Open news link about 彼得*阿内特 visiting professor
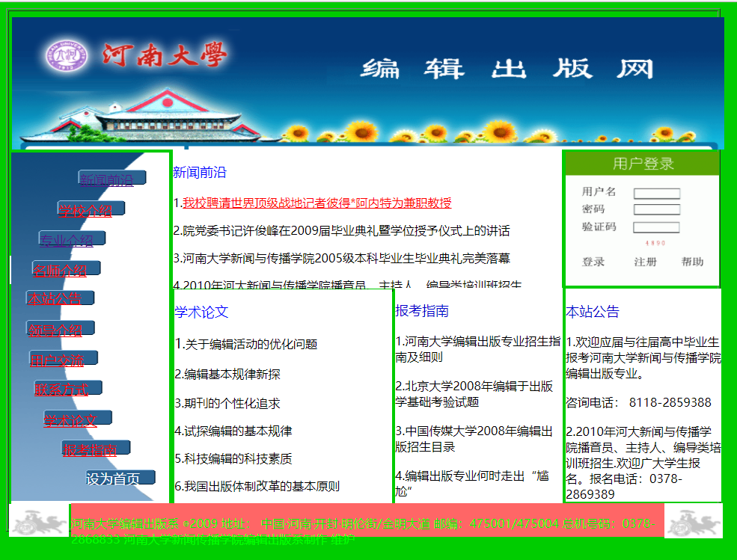Viewport: 737px width, 560px height. coord(316,203)
